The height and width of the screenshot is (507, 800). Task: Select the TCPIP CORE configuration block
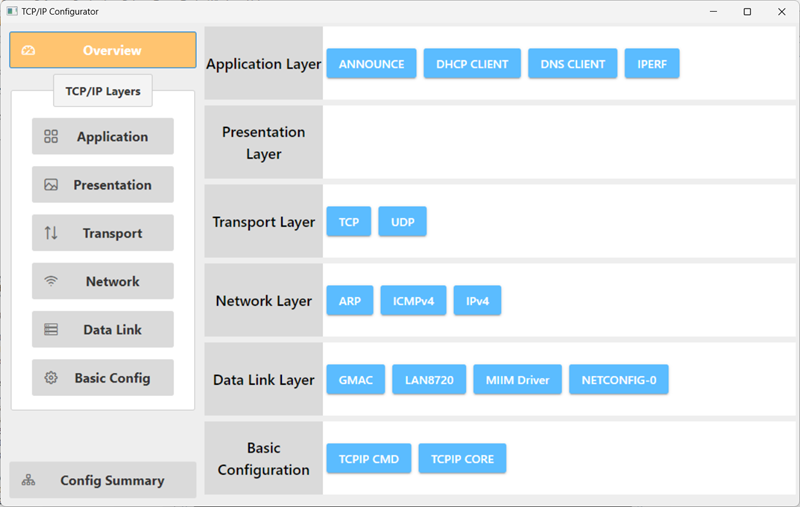tap(462, 459)
